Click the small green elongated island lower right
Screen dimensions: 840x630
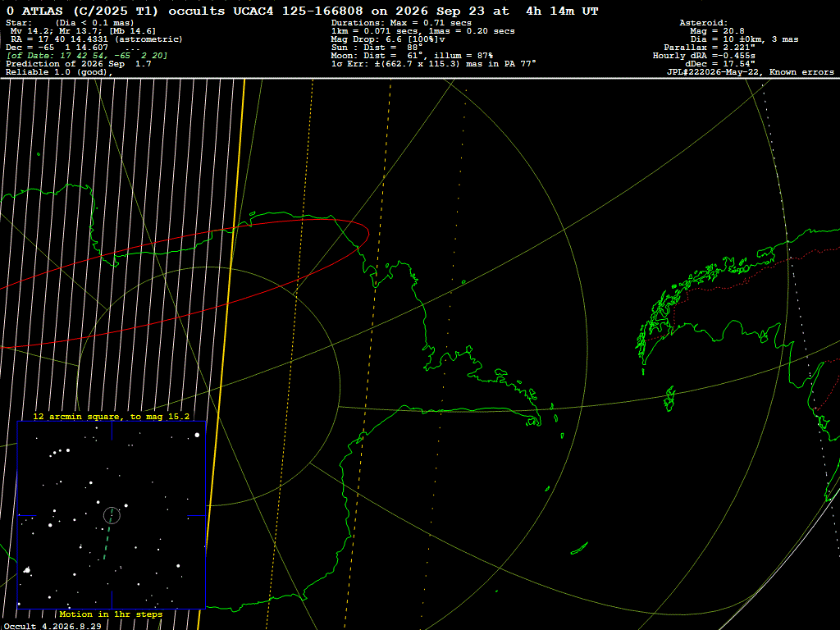click(x=579, y=549)
